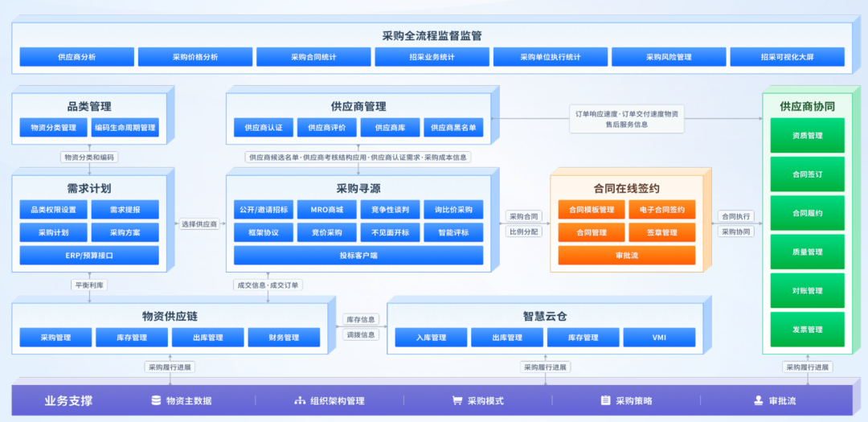Select the 采购合同统计 button
The height and width of the screenshot is (422, 868).
[x=314, y=57]
